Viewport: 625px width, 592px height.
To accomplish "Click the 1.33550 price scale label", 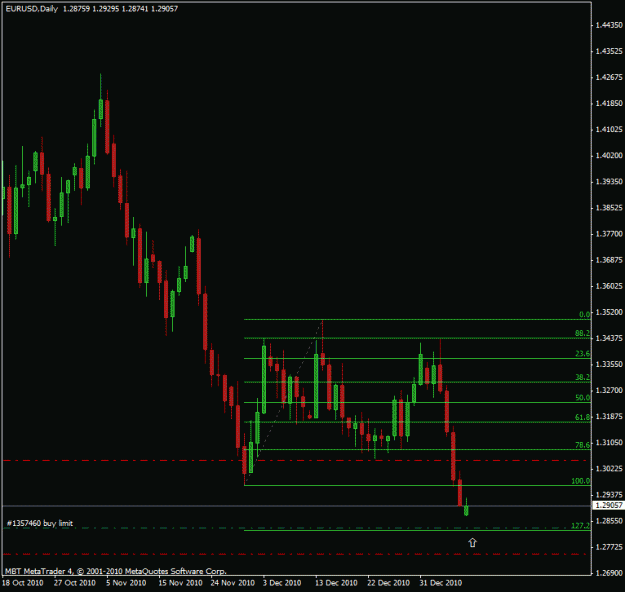I will (x=609, y=364).
